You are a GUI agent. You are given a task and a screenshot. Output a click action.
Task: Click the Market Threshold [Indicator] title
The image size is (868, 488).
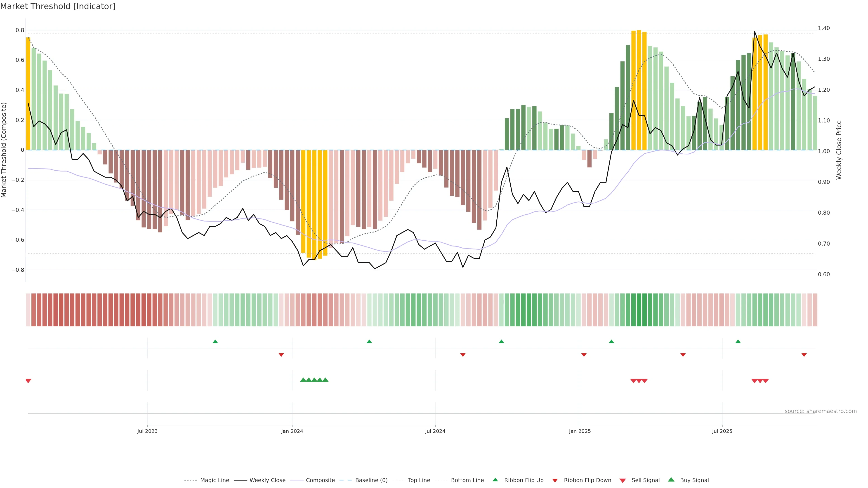tap(58, 6)
